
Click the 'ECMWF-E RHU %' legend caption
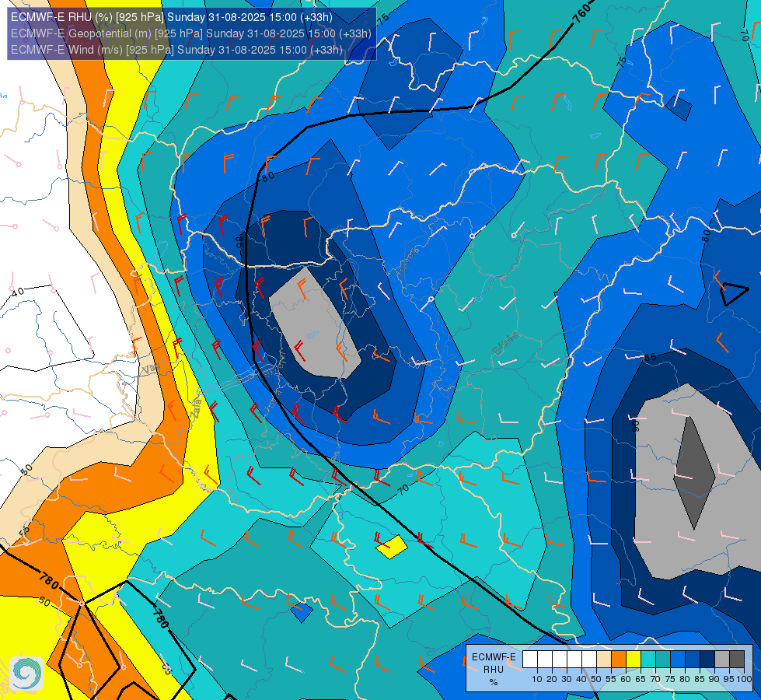(494, 670)
